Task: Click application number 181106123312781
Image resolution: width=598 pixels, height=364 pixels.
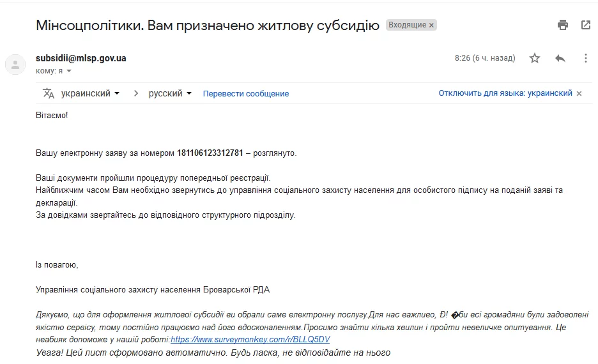Action: 210,153
